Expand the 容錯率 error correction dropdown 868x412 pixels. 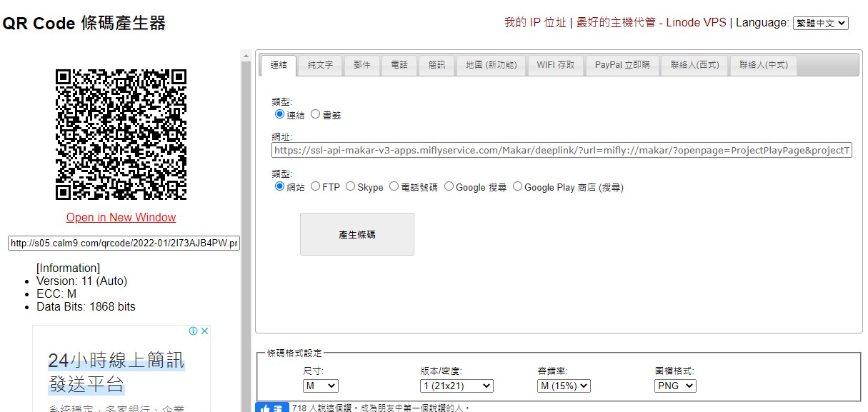click(x=564, y=386)
